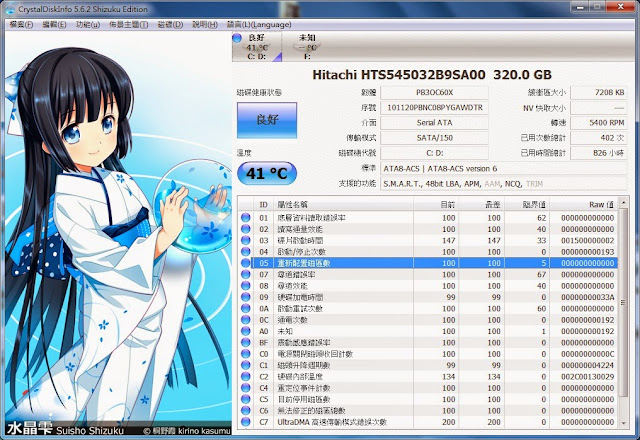
Task: Select the F: unknown disk tab
Action: tap(307, 47)
